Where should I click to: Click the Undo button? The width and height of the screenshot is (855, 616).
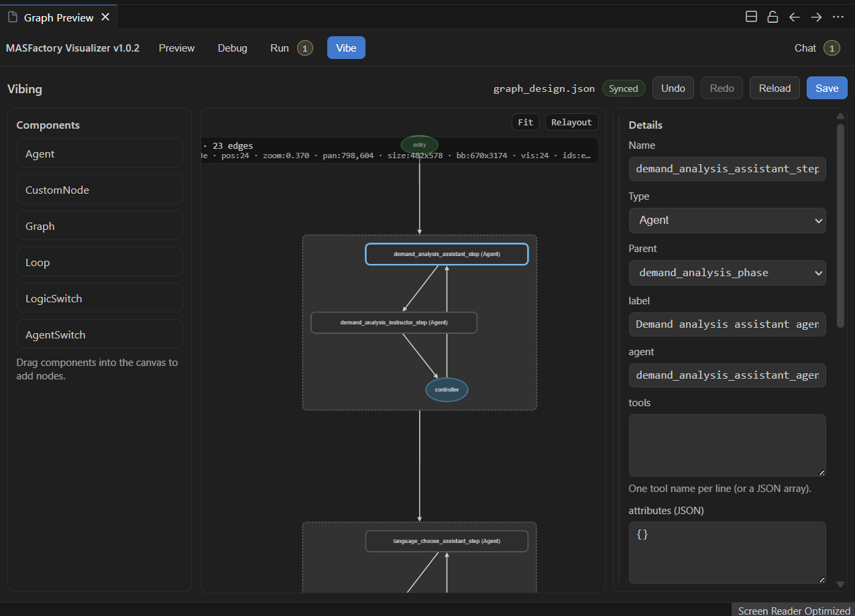click(x=673, y=88)
